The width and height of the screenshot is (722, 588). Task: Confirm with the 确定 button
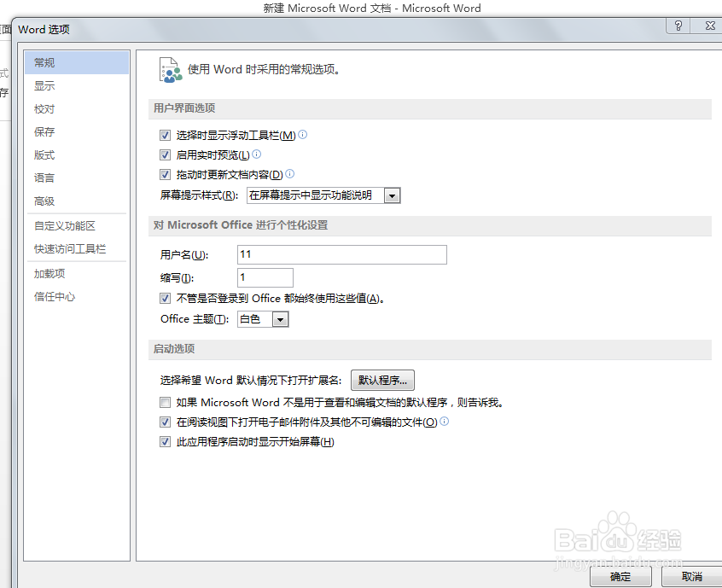tap(620, 577)
